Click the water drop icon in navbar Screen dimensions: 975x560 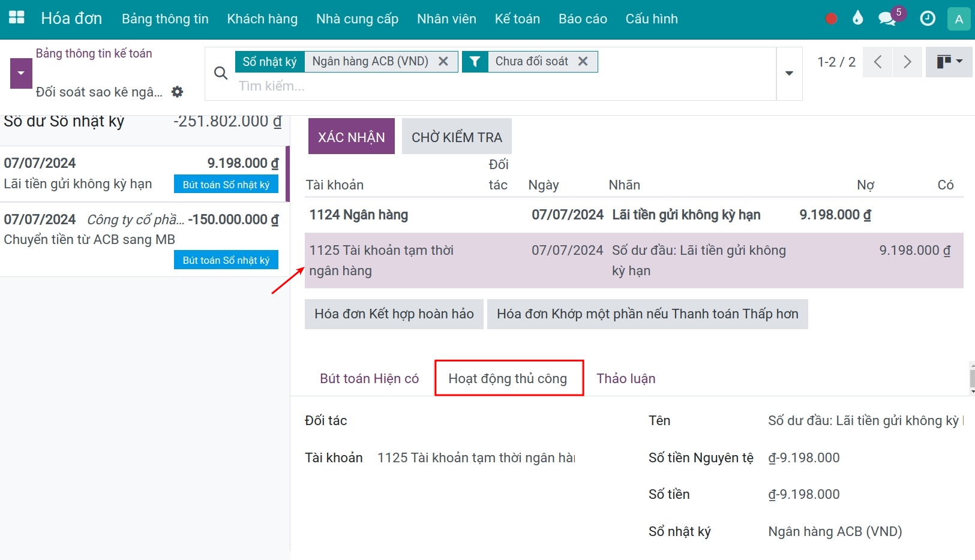point(857,19)
